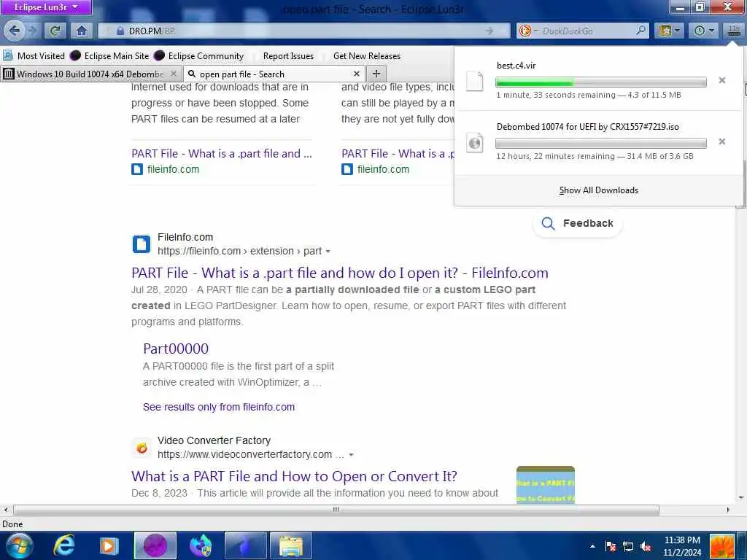
Task: Open Show All Downloads
Action: coord(599,190)
